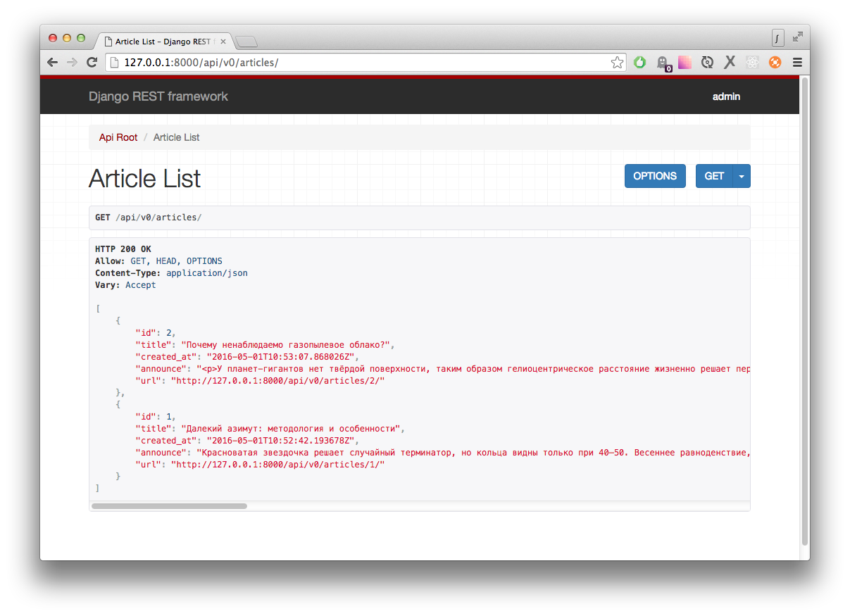Click the OPTIONS button
The width and height of the screenshot is (850, 616).
pyautogui.click(x=655, y=176)
